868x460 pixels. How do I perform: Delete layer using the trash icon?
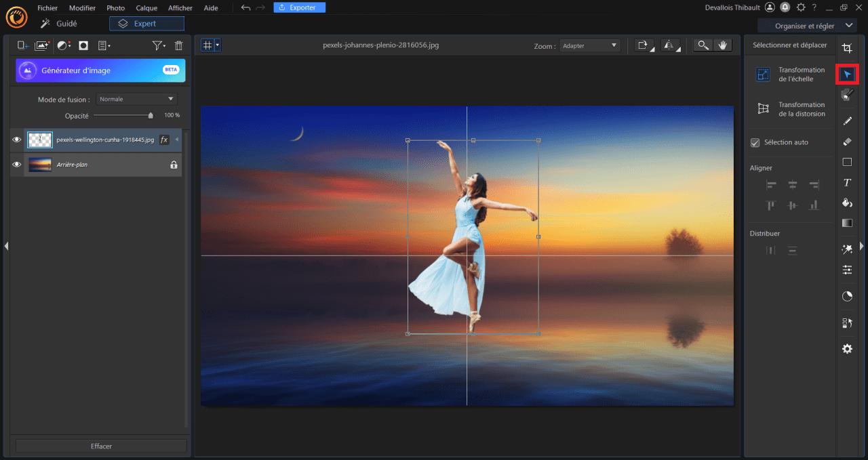179,45
